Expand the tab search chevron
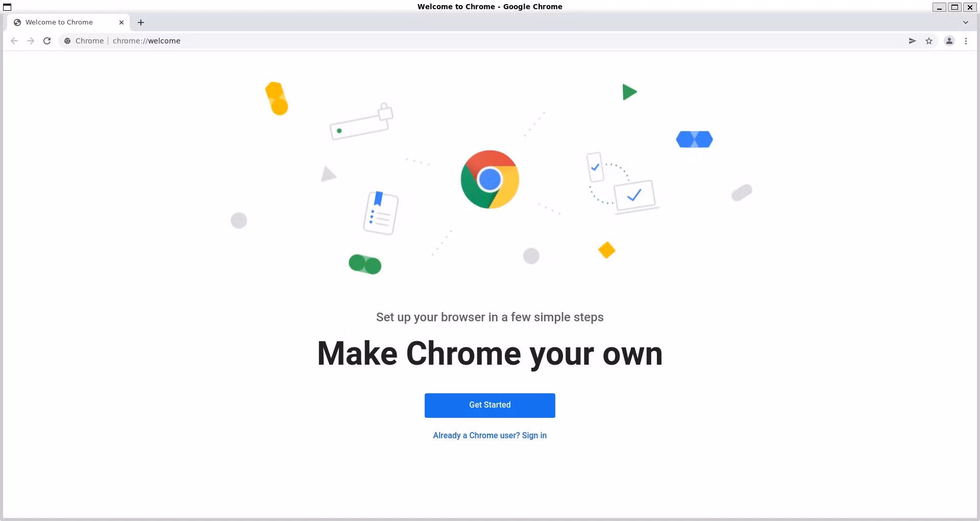 tap(965, 22)
